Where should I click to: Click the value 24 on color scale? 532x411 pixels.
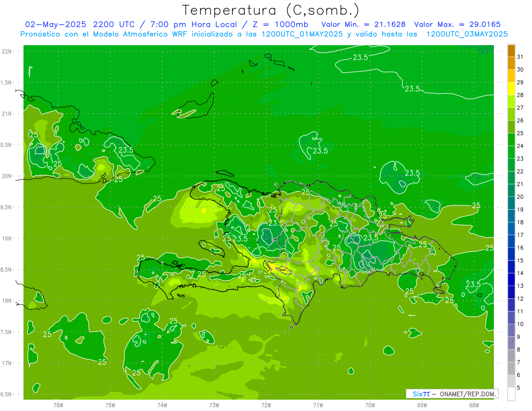pyautogui.click(x=520, y=146)
